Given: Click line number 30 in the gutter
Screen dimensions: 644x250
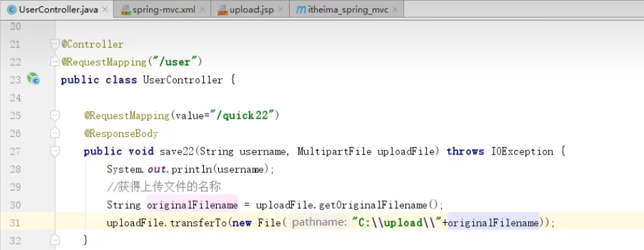Looking at the screenshot, I should coord(15,205).
